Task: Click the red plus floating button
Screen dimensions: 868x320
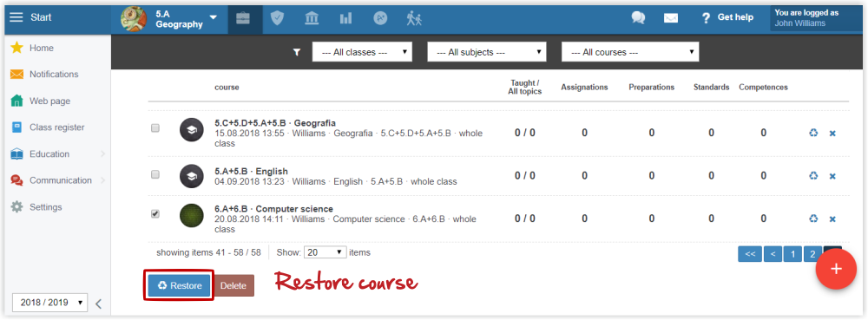Action: [837, 269]
